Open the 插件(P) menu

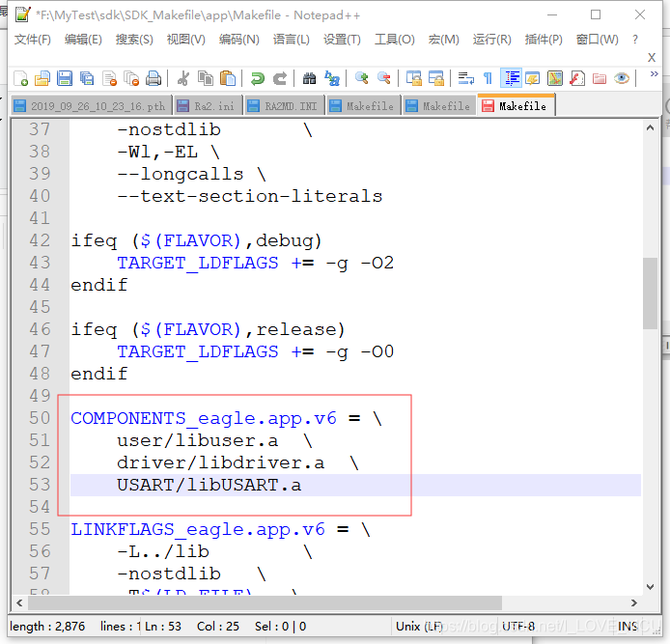click(544, 40)
